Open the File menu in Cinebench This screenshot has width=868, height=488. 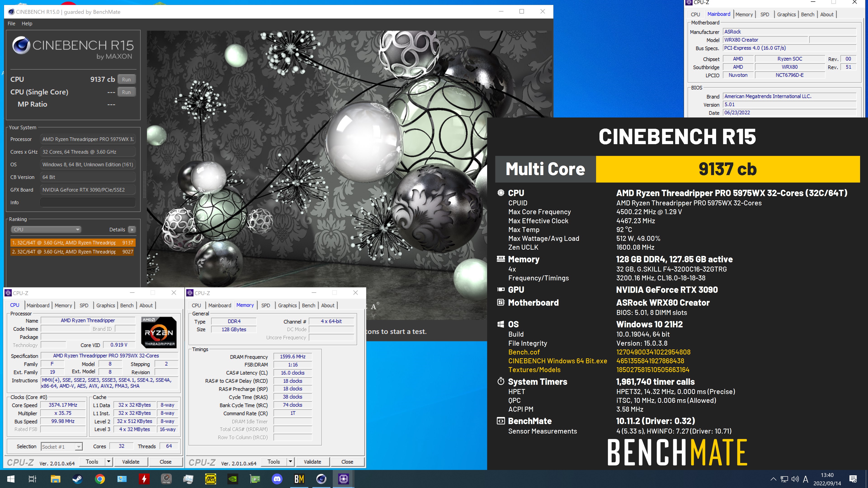pos(12,23)
